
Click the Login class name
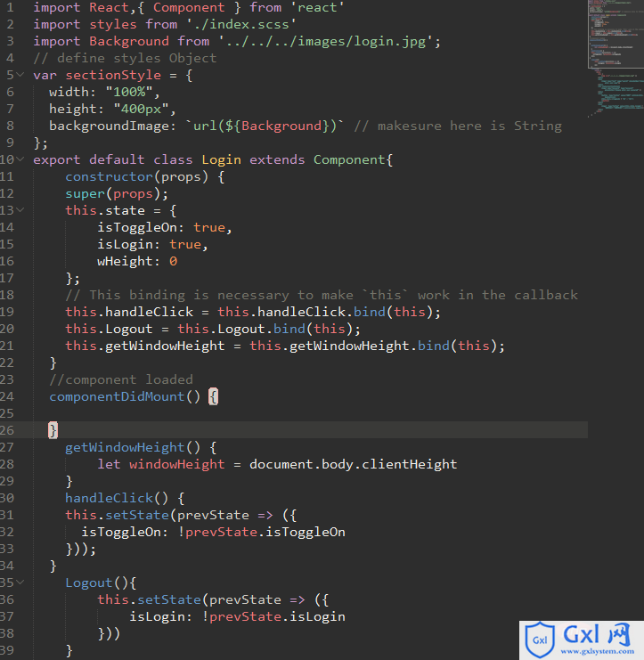pyautogui.click(x=221, y=159)
